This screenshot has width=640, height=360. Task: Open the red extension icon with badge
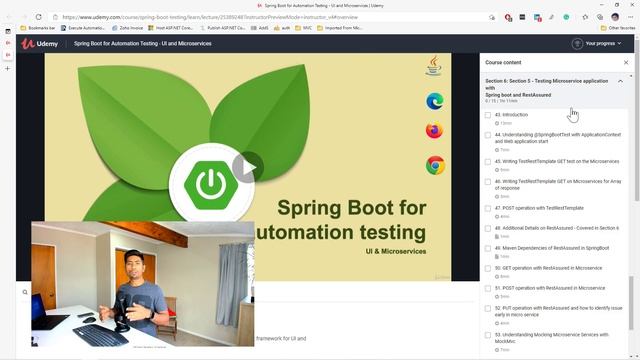pos(508,17)
